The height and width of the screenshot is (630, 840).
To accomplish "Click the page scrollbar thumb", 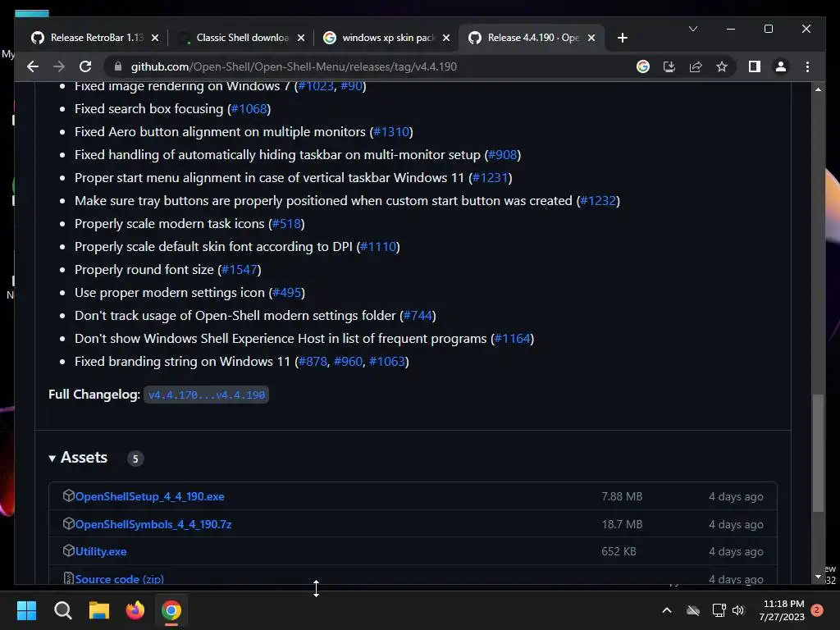I will coord(818,453).
